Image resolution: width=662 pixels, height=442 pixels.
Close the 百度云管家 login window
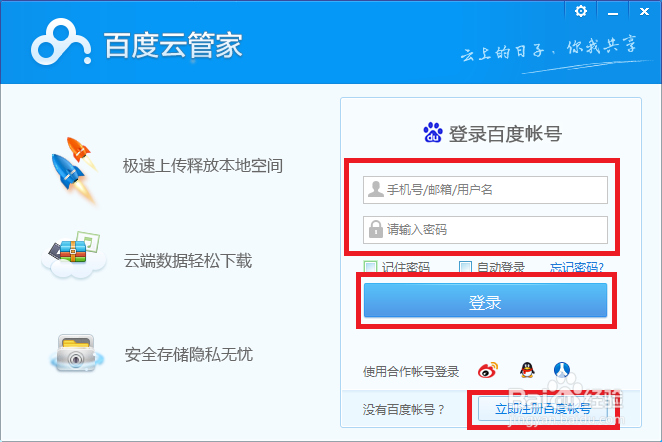pyautogui.click(x=644, y=11)
